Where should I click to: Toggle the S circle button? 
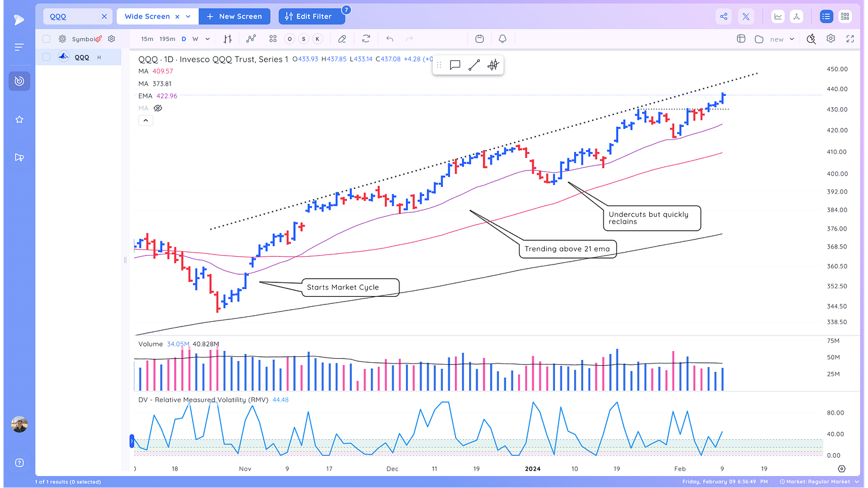pos(303,39)
